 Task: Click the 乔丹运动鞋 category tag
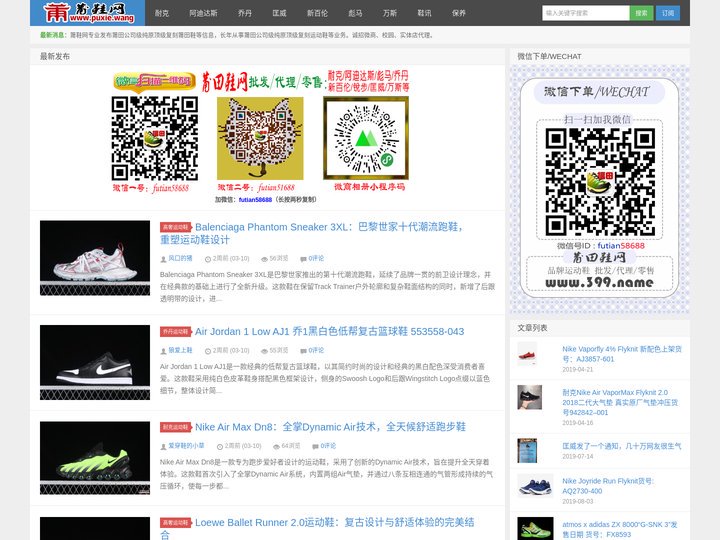[x=175, y=332]
